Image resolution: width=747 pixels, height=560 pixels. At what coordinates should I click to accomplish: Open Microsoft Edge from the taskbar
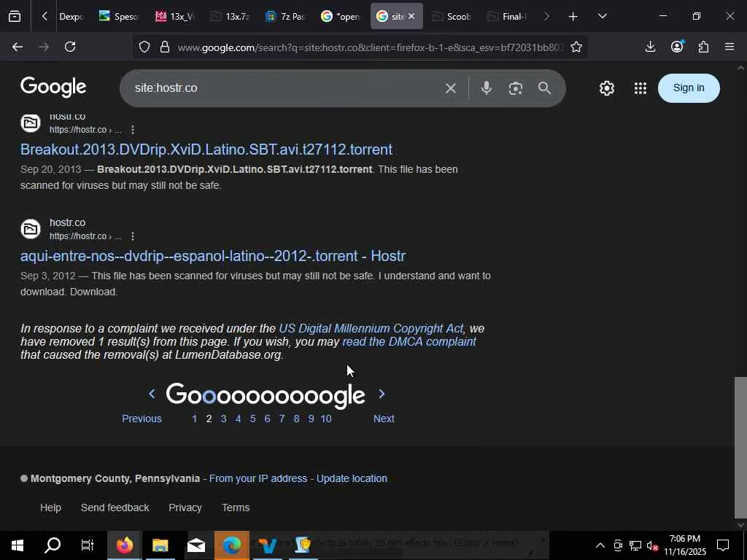point(231,545)
